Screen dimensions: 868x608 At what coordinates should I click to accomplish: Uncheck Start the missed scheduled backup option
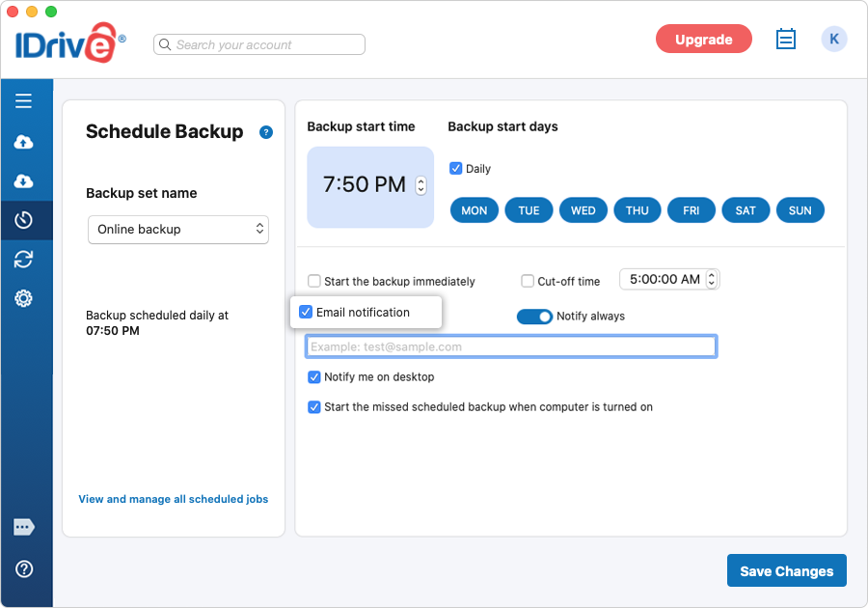tap(313, 407)
